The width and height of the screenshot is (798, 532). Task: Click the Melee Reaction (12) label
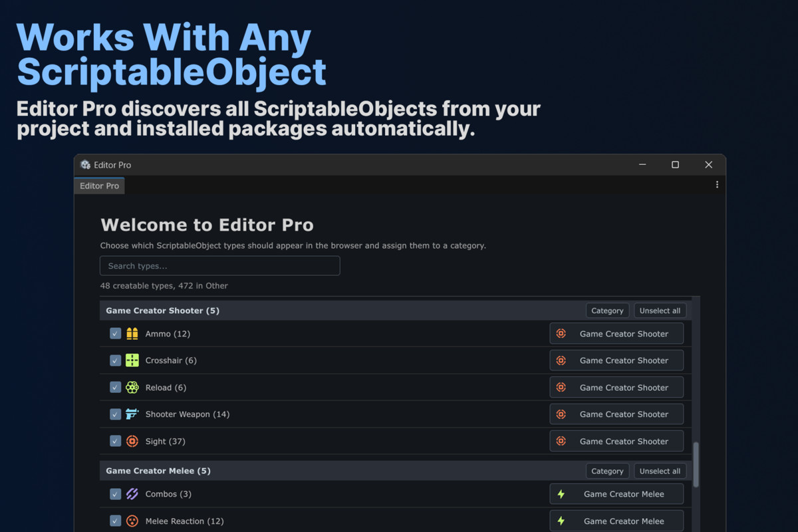click(185, 521)
